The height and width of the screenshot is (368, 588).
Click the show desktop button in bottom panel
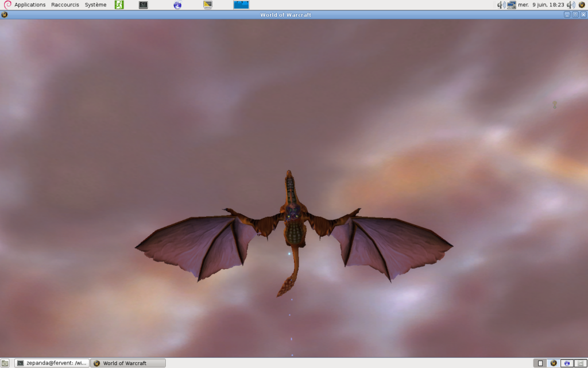pyautogui.click(x=5, y=363)
